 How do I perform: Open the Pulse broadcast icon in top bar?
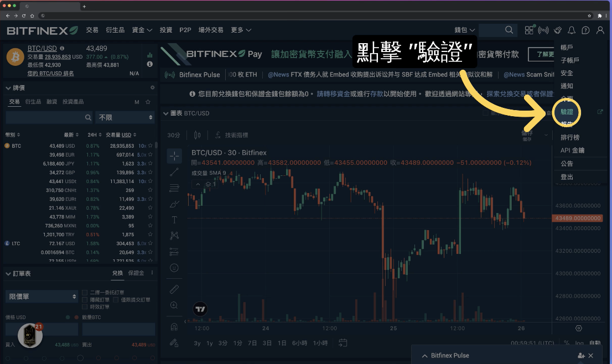pyautogui.click(x=543, y=30)
